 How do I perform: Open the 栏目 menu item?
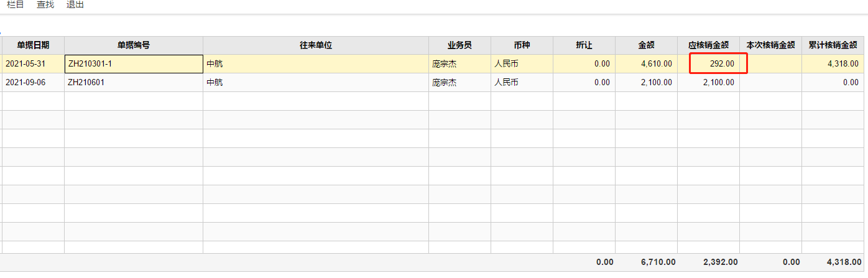point(16,5)
